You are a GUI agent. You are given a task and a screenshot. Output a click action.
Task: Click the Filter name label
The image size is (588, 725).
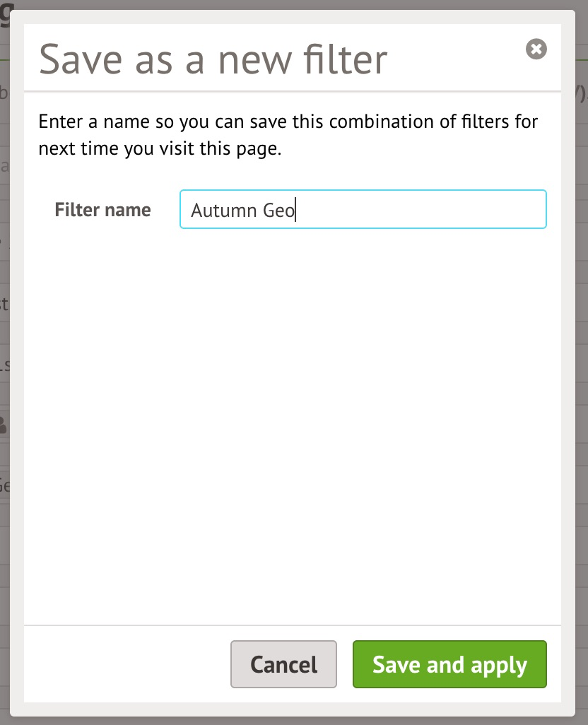tap(102, 210)
